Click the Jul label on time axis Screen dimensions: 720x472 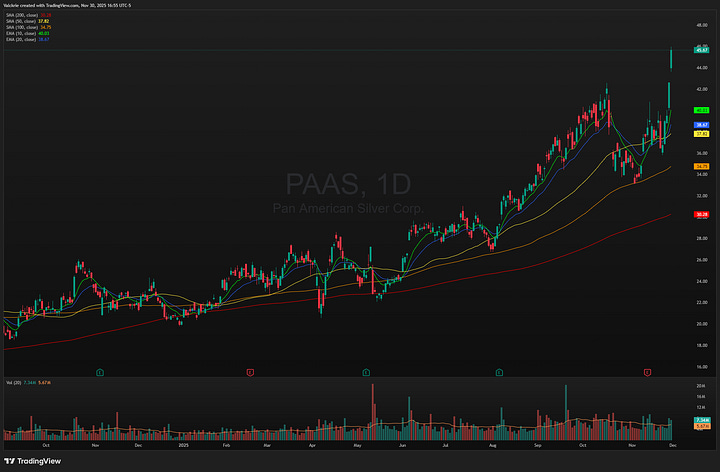(x=445, y=445)
